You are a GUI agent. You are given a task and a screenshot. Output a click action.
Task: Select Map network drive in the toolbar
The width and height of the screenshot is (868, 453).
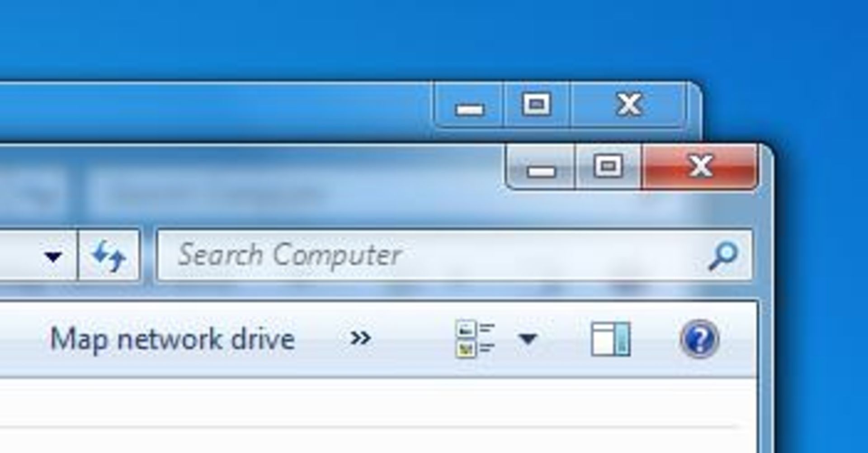[x=172, y=339]
